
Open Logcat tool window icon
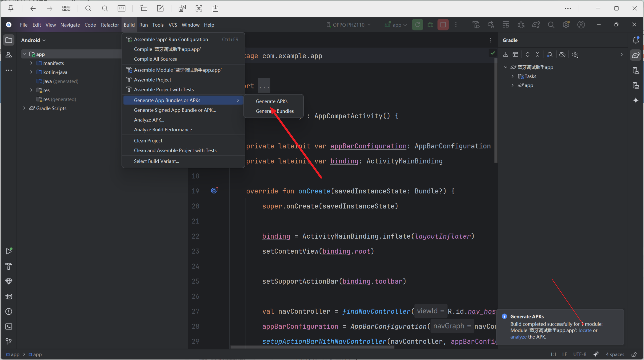[9, 297]
